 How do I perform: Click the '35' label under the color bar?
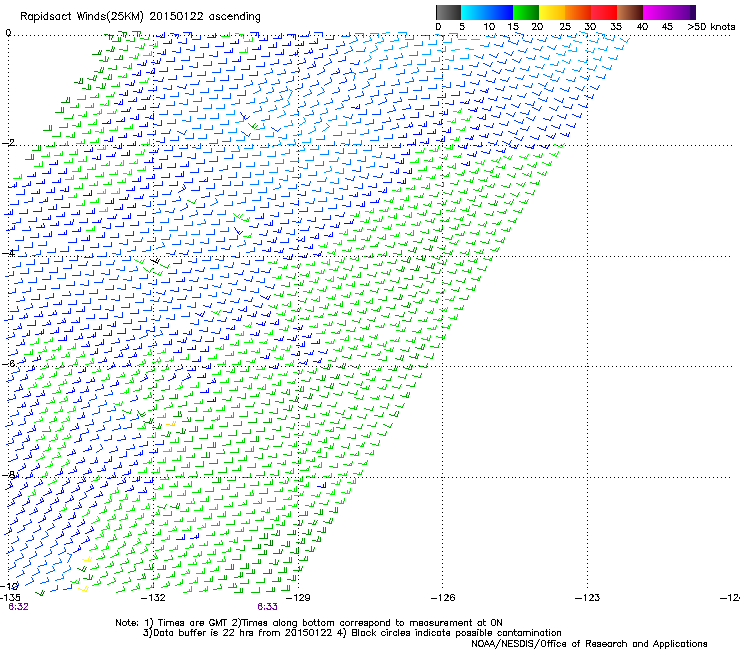(x=616, y=27)
